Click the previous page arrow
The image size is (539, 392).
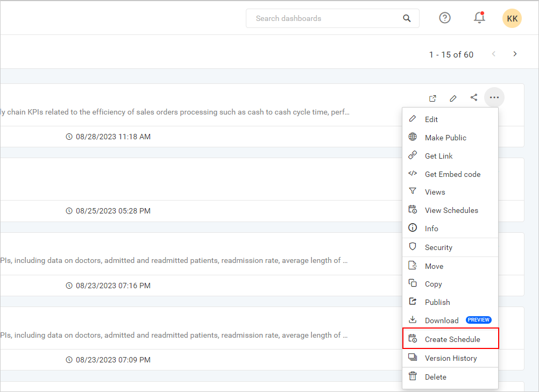pyautogui.click(x=493, y=54)
